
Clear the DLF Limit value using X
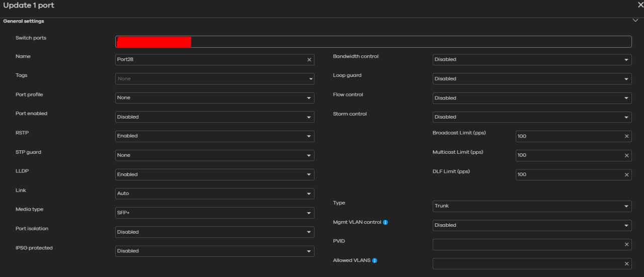(627, 174)
